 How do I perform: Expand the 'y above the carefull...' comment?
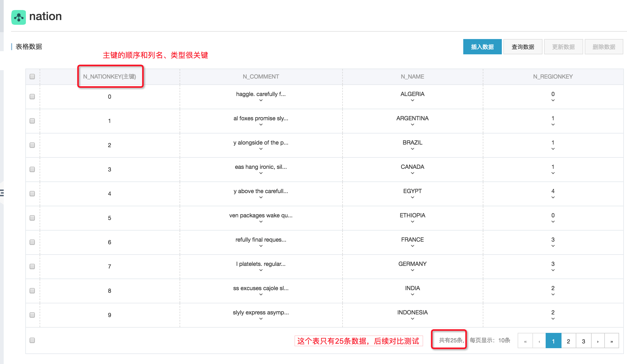point(261,197)
